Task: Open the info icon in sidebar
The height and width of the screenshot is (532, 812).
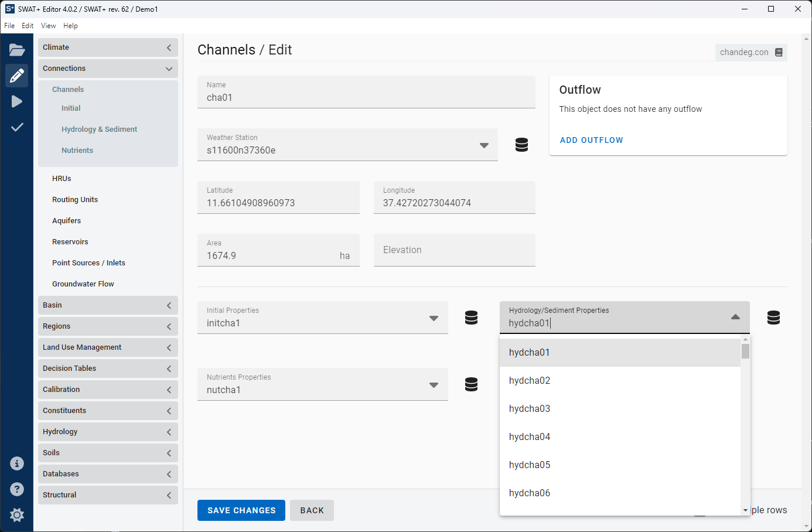Action: (17, 463)
